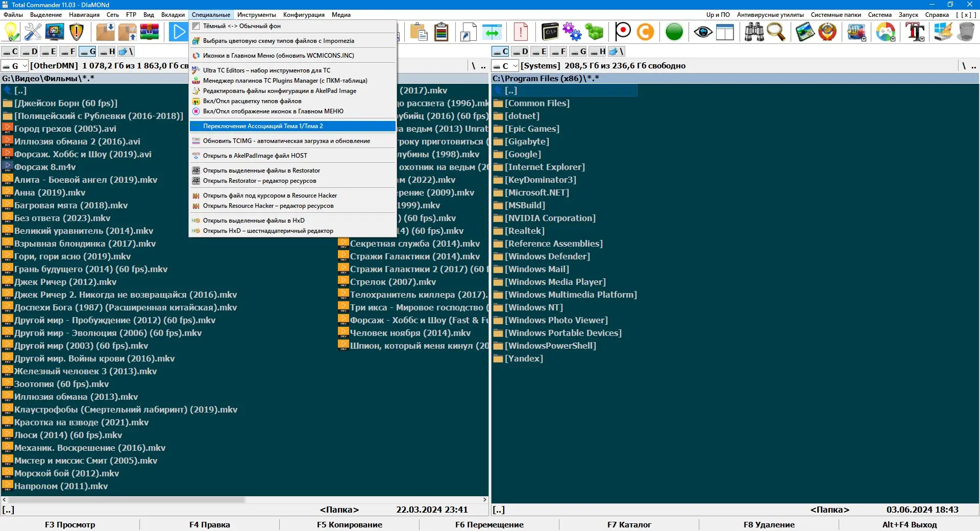Select Обновить TCIMG menu entry

286,140
